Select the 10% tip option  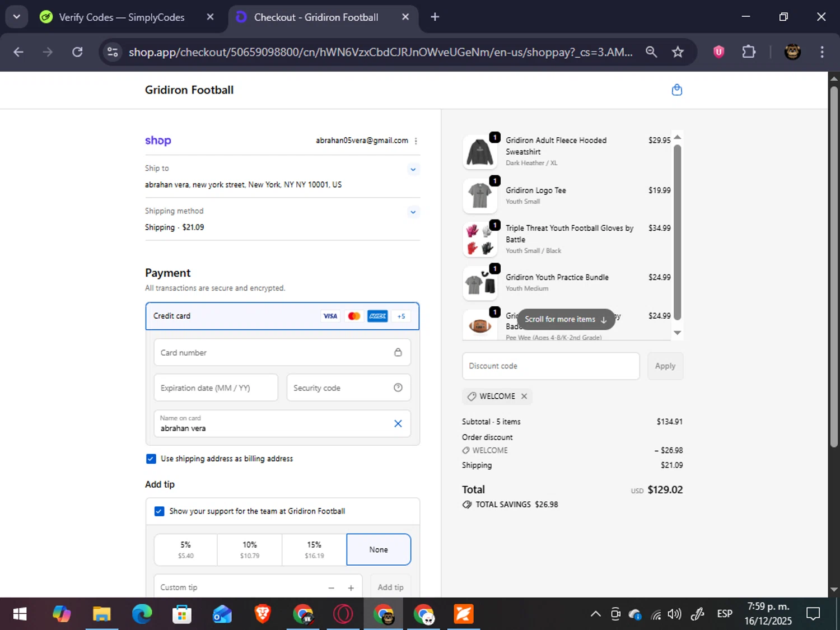point(250,549)
